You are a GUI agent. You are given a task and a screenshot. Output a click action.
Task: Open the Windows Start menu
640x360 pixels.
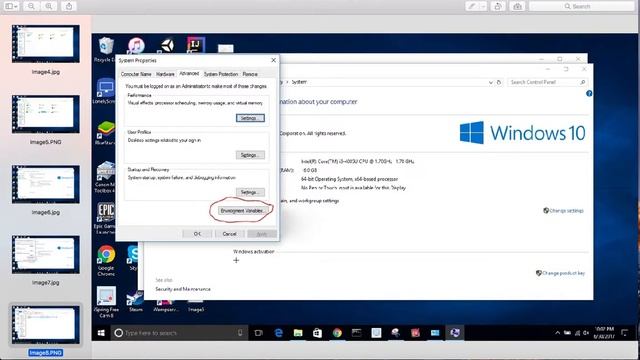[101, 333]
